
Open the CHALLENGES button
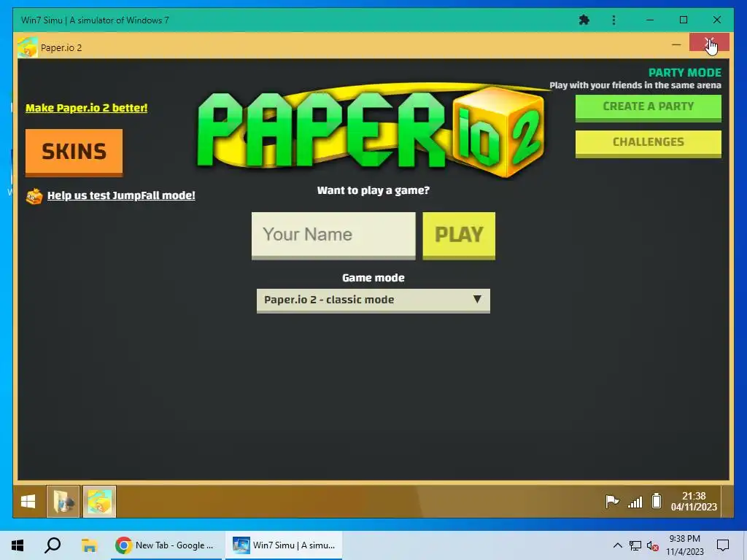(x=648, y=143)
